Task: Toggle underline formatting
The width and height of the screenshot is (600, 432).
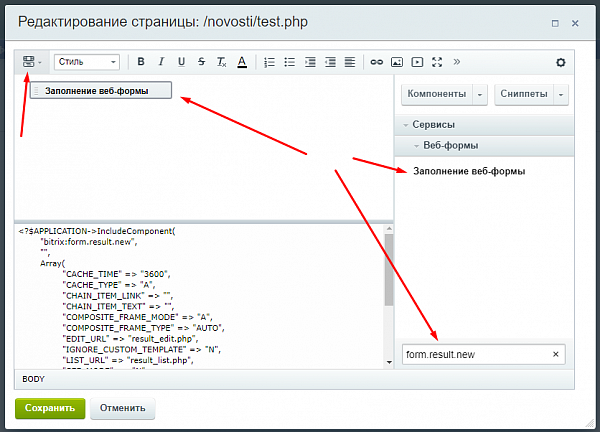Action: (181, 62)
